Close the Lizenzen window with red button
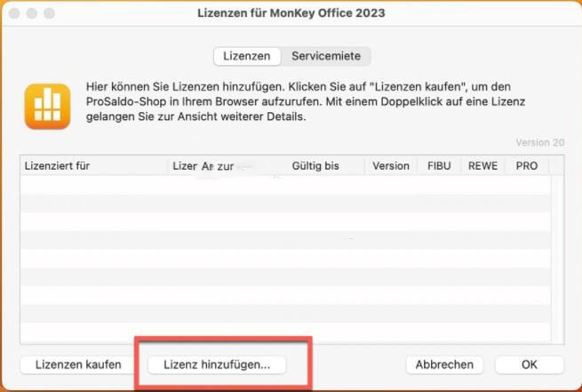The width and height of the screenshot is (582, 392). (x=14, y=13)
